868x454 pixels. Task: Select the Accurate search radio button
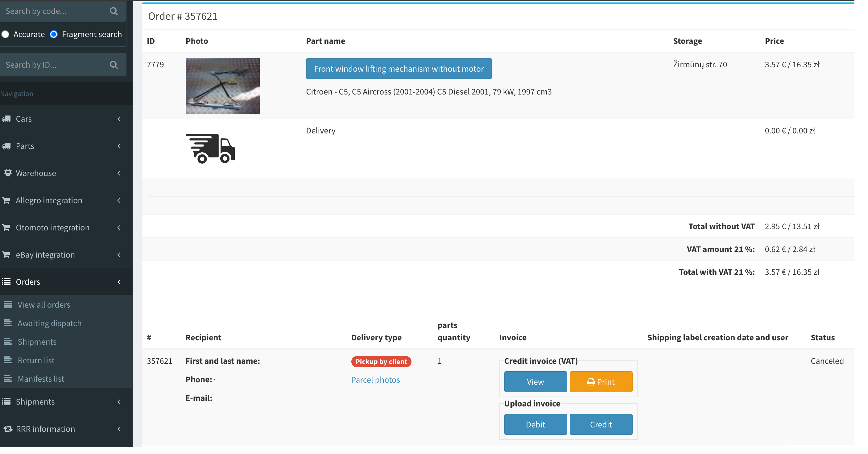pyautogui.click(x=5, y=34)
